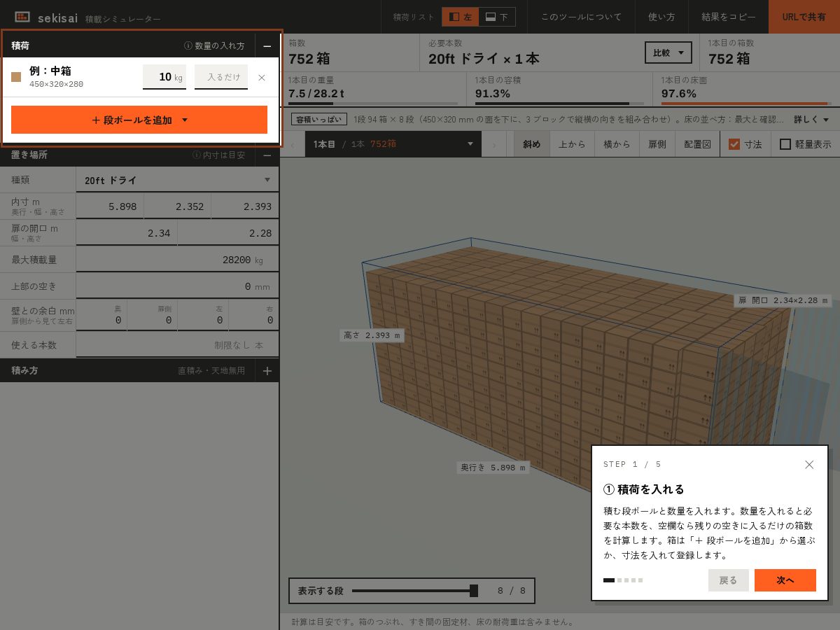Enable the 軽量表示 checkbox

(785, 144)
